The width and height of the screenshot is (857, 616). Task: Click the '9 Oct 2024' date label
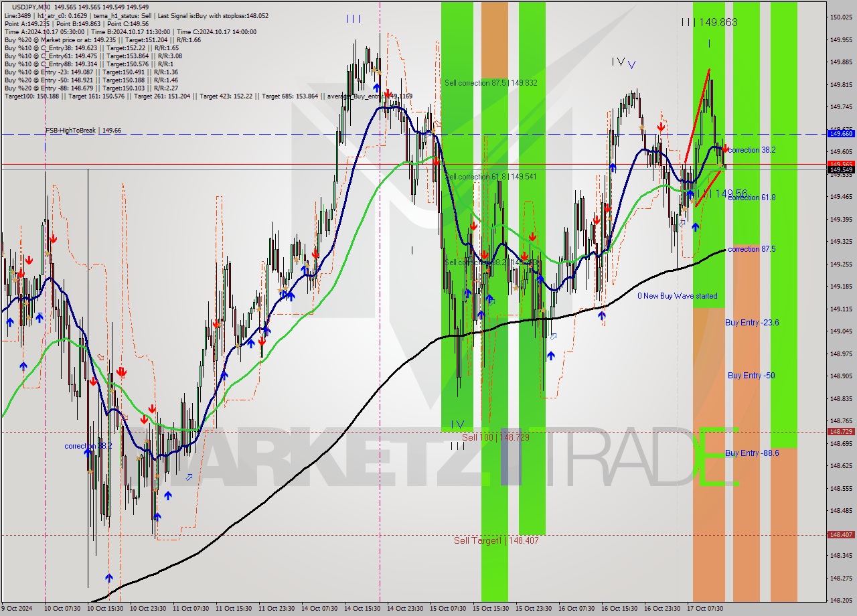coord(17,609)
